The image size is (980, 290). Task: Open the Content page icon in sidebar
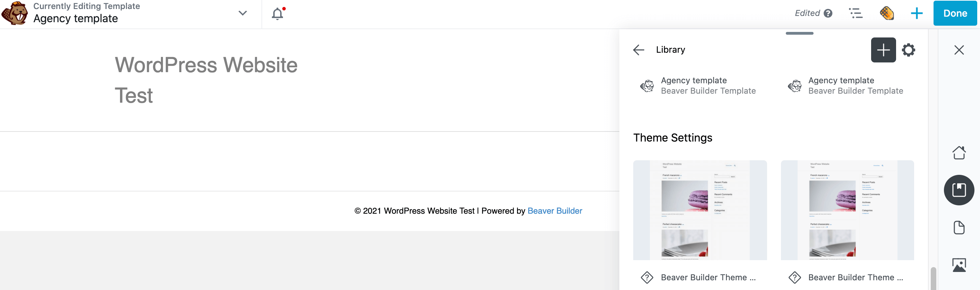pyautogui.click(x=959, y=228)
